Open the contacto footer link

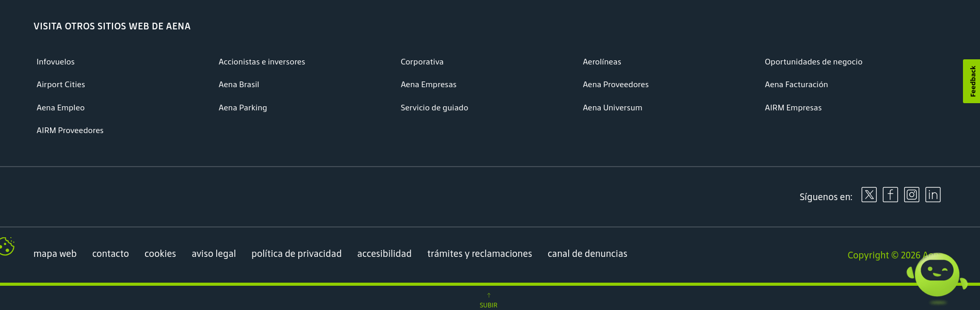(x=110, y=254)
